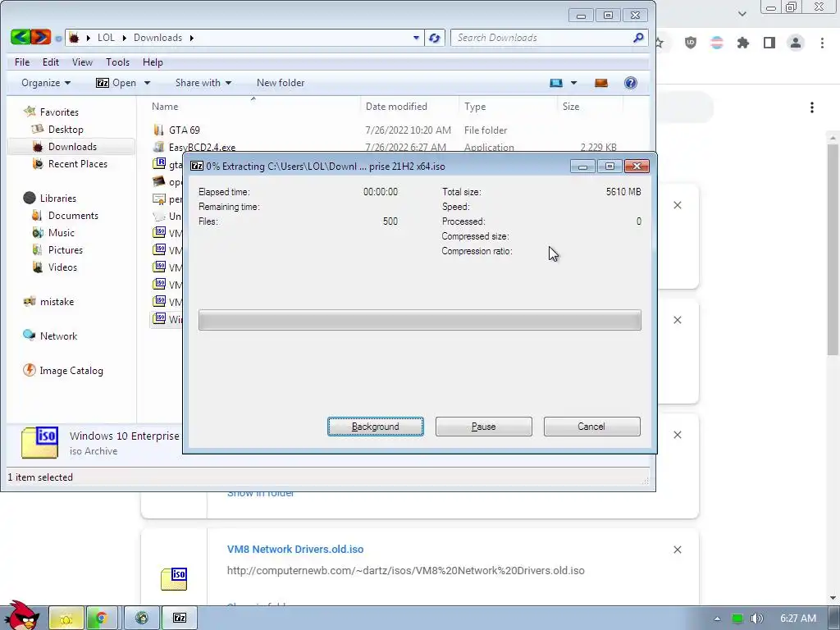This screenshot has width=840, height=630.
Task: Click the Background button in 7-Zip dialog
Action: click(x=376, y=427)
